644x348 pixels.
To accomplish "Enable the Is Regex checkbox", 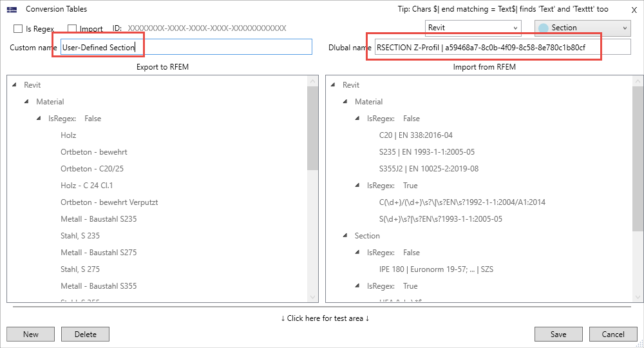I will point(18,28).
